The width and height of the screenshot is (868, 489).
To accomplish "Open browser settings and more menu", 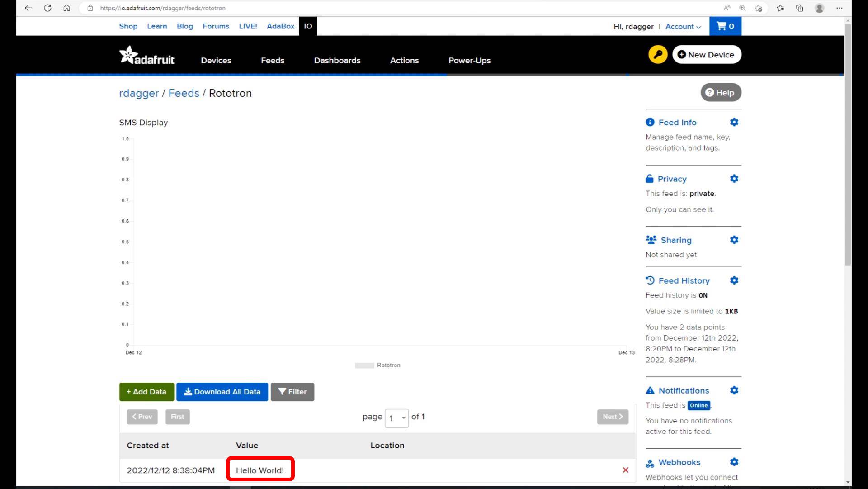I will [x=840, y=8].
